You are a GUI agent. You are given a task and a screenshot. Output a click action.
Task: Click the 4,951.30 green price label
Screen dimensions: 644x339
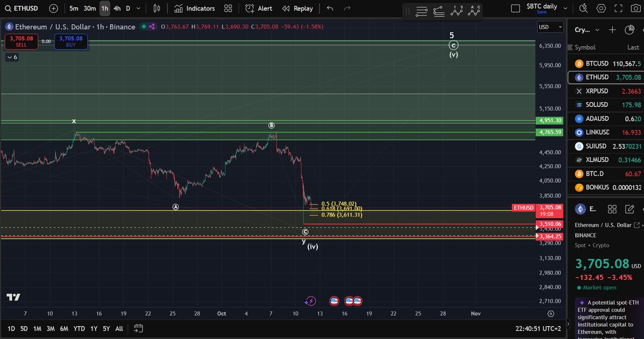coord(549,120)
